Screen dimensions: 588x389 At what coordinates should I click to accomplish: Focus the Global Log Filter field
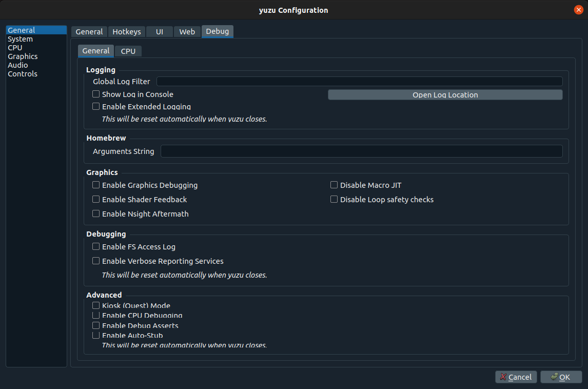[359, 82]
